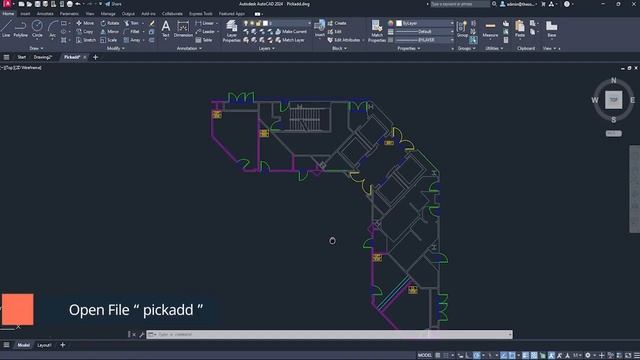Screen dimensions: 640x360
Task: Choose the Circle tool
Action: click(37, 29)
